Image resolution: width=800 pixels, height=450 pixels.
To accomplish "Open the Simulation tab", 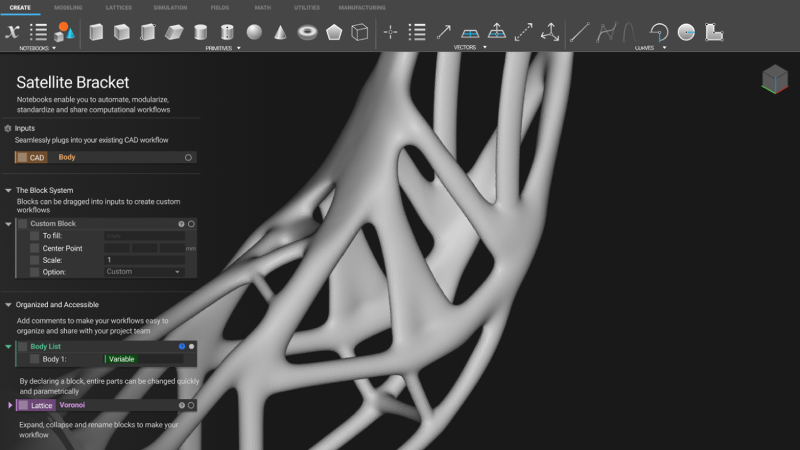I will (170, 7).
